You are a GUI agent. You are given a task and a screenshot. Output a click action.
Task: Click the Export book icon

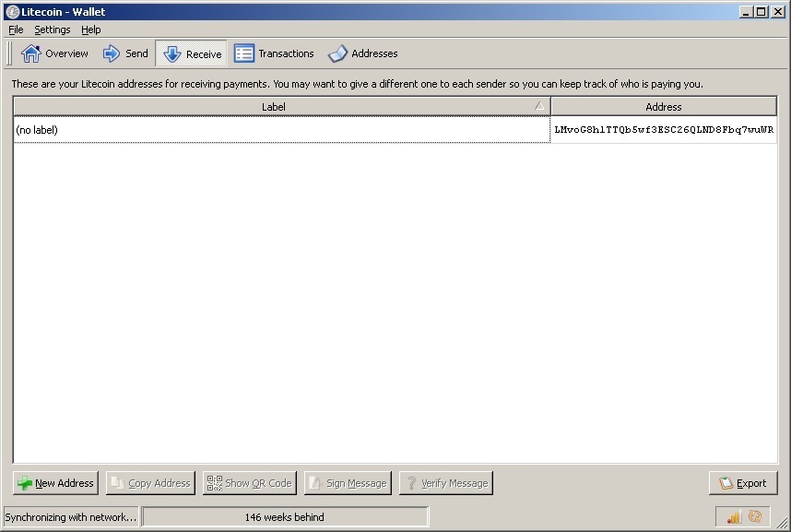[726, 483]
